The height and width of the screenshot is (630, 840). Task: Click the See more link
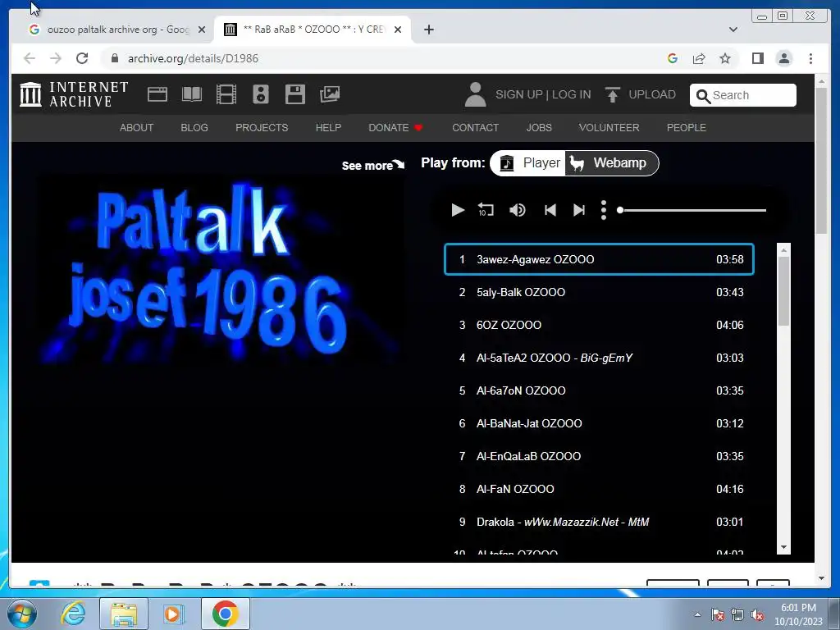[373, 166]
